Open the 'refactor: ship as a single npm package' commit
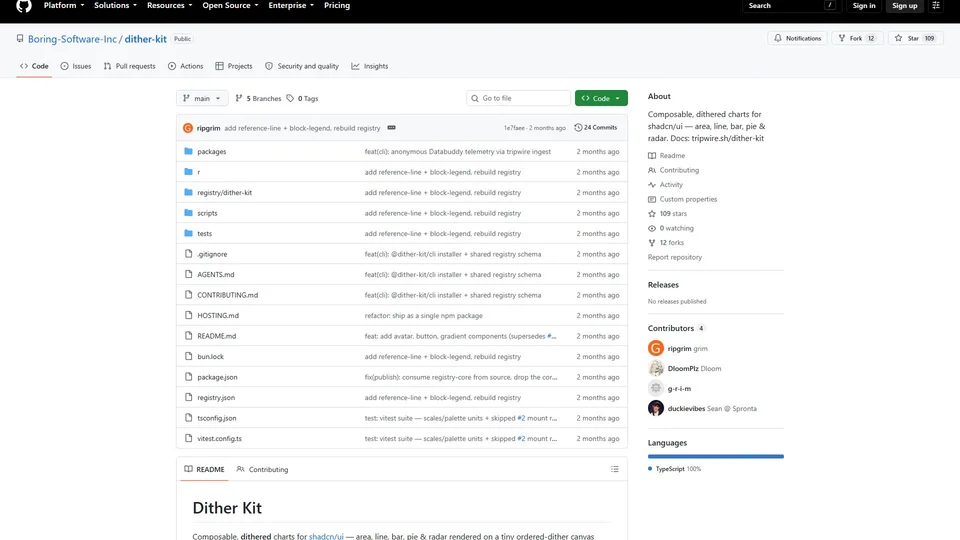The height and width of the screenshot is (540, 960). 424,315
